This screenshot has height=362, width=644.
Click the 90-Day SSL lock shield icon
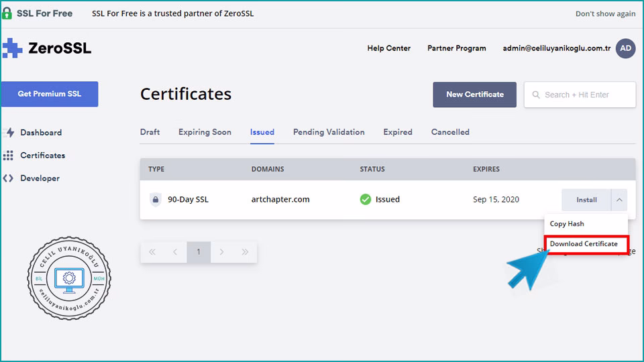click(x=156, y=199)
